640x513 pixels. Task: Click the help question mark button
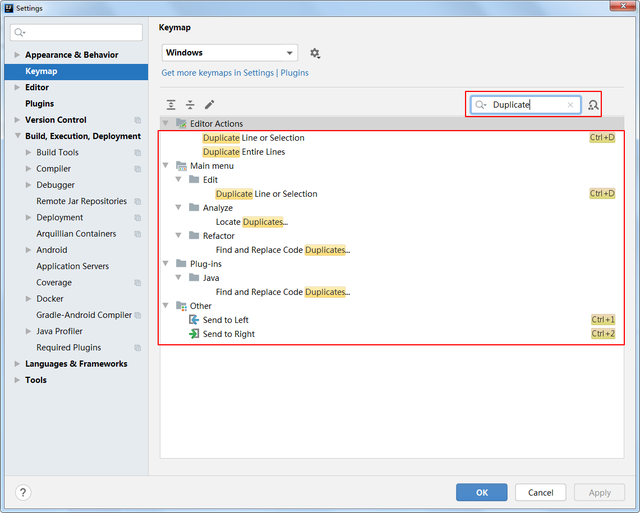23,492
